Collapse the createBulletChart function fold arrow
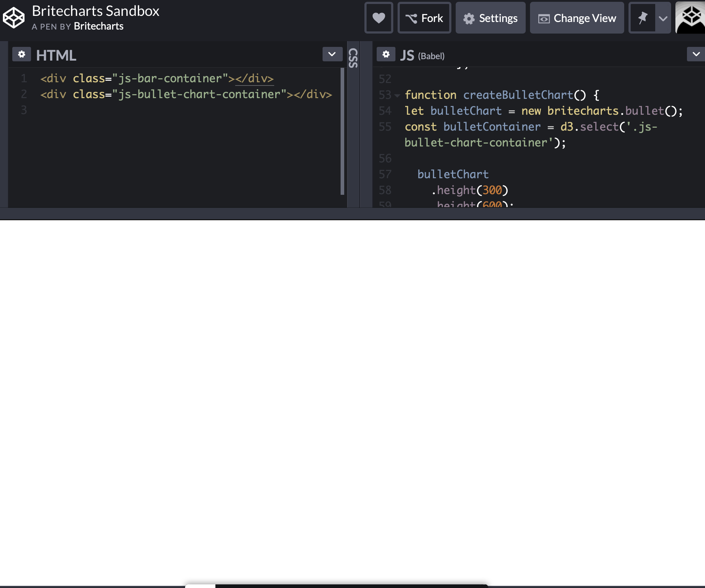Screen dimensions: 705x588 click(397, 96)
